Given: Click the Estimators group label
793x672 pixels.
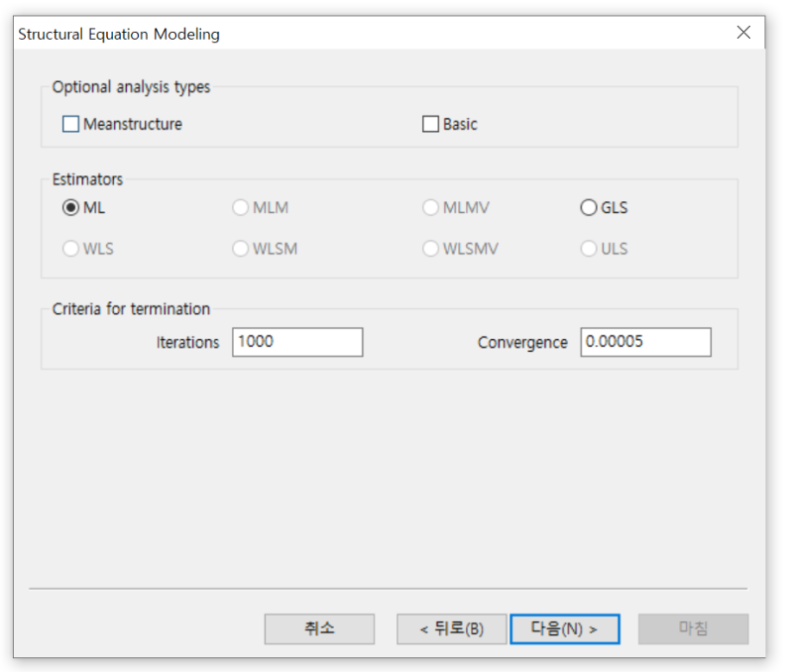Looking at the screenshot, I should click(87, 179).
